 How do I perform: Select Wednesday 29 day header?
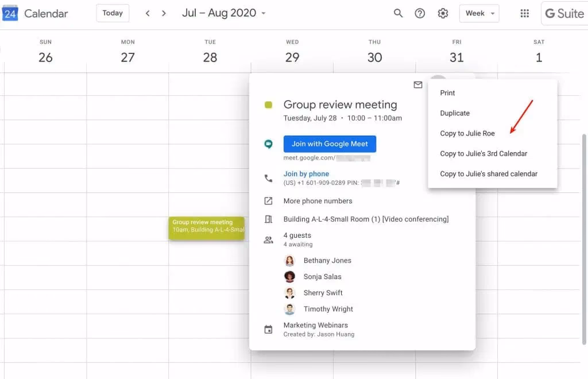click(292, 52)
